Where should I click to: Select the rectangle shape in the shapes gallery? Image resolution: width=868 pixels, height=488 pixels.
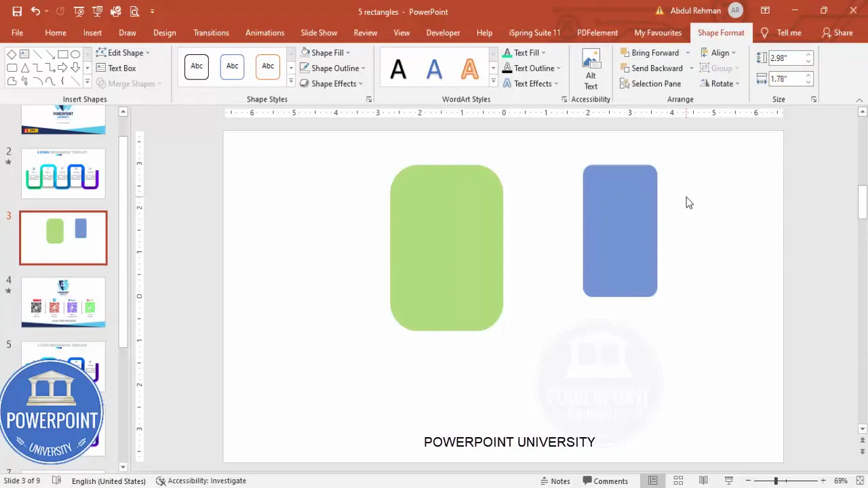[62, 54]
